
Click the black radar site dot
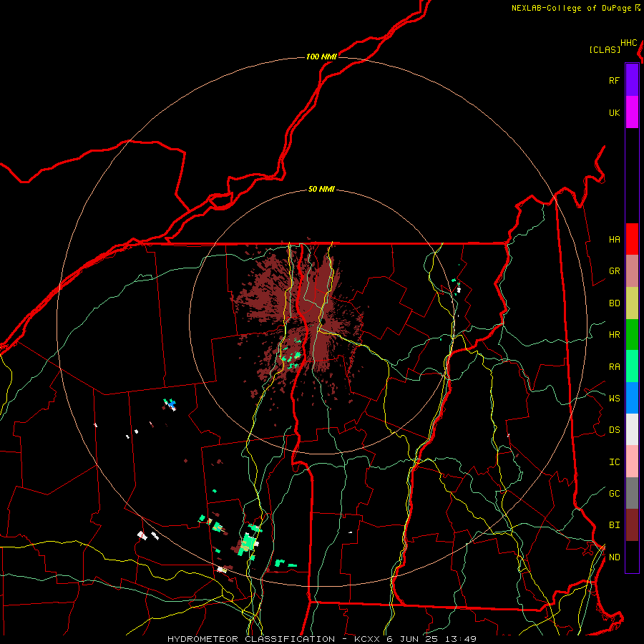323,321
